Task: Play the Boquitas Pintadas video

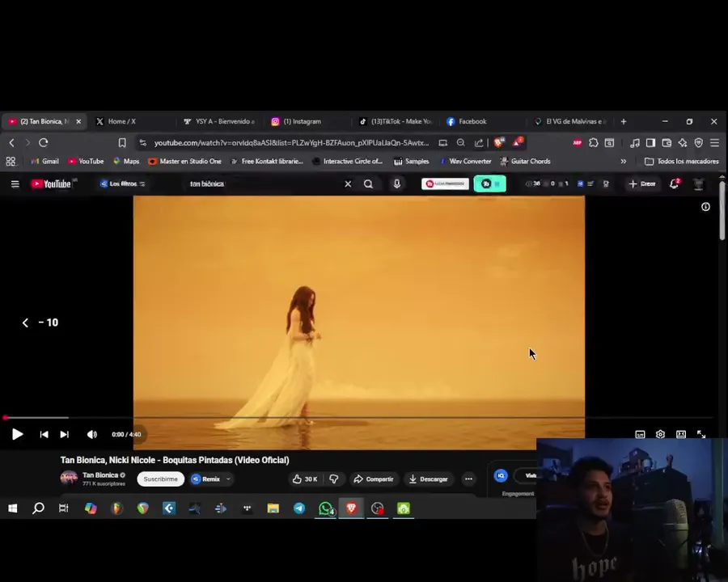Action: [x=17, y=434]
